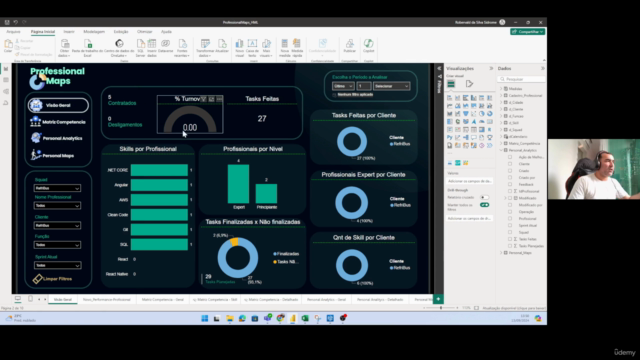Viewport: 640px width, 360px height.
Task: Click the Obter dados ribbon icon
Action: (64, 48)
